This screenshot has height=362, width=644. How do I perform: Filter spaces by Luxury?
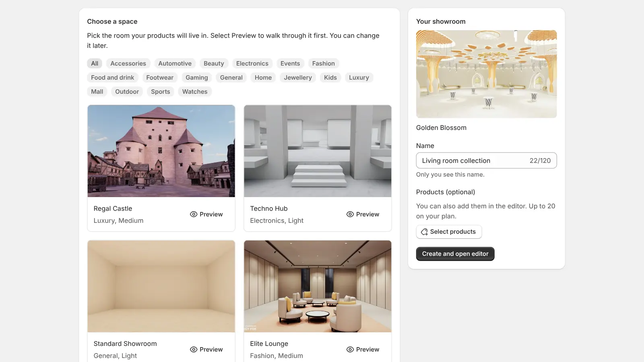click(x=359, y=78)
